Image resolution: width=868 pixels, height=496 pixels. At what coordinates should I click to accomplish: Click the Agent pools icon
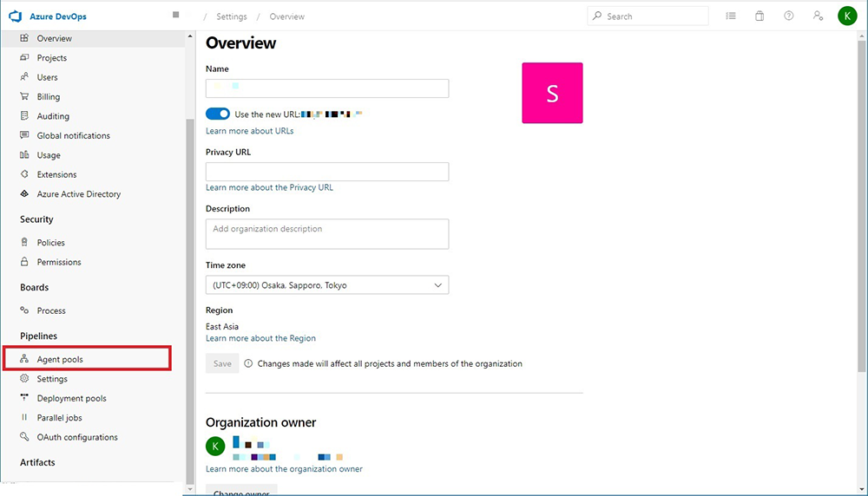click(x=24, y=359)
